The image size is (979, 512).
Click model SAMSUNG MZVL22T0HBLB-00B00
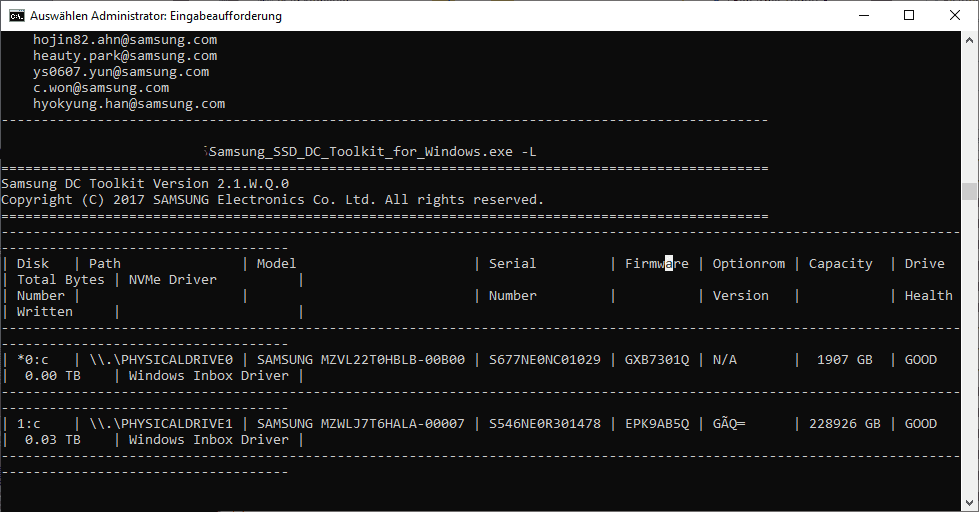(x=361, y=360)
